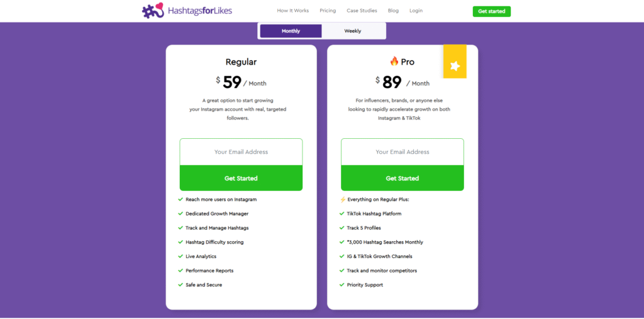Image resolution: width=644 pixels, height=319 pixels.
Task: Click checkmark next to Priority Support
Action: pyautogui.click(x=342, y=285)
